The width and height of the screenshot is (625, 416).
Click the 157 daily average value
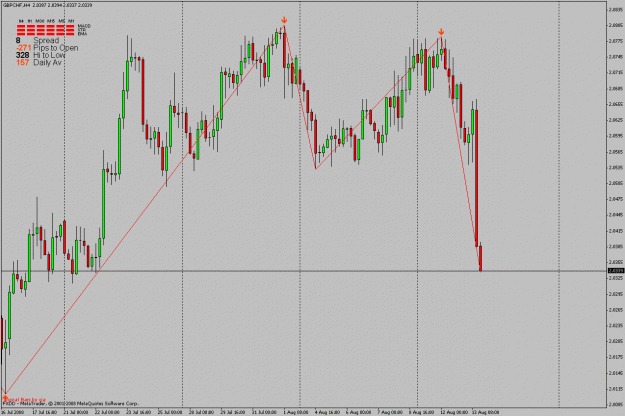tap(23, 63)
